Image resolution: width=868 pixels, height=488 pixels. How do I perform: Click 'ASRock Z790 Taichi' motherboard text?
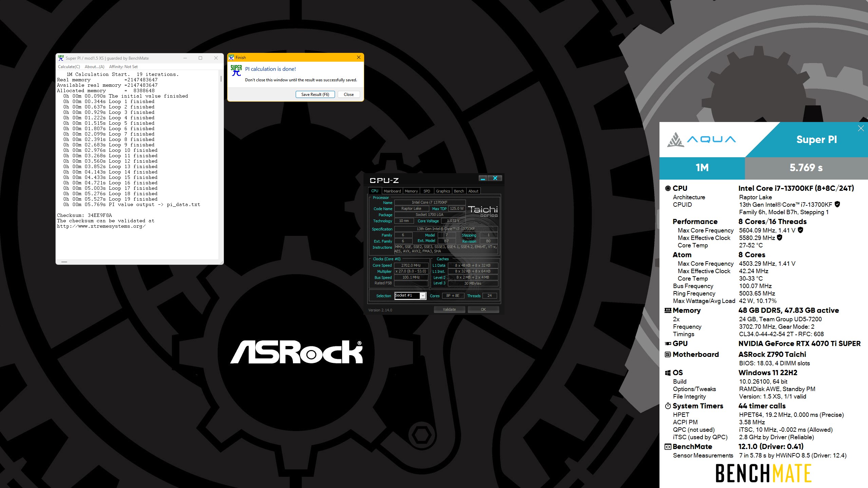pyautogui.click(x=772, y=354)
